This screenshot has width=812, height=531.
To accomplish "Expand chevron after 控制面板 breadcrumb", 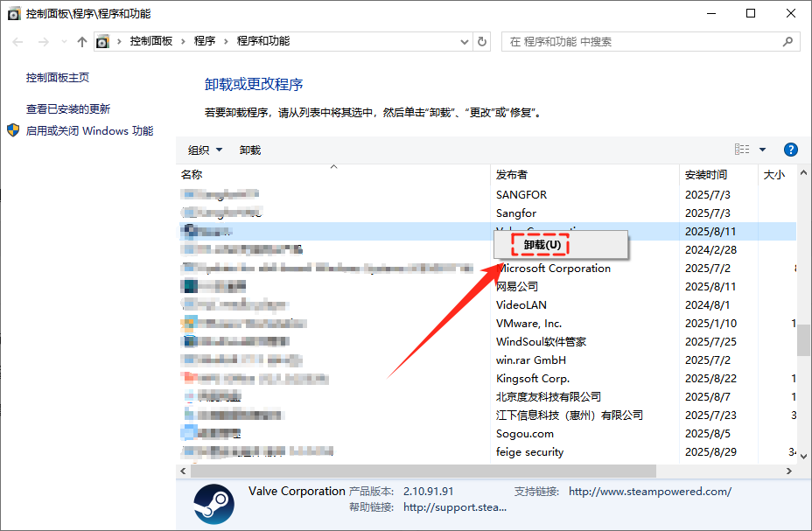I will [x=184, y=41].
